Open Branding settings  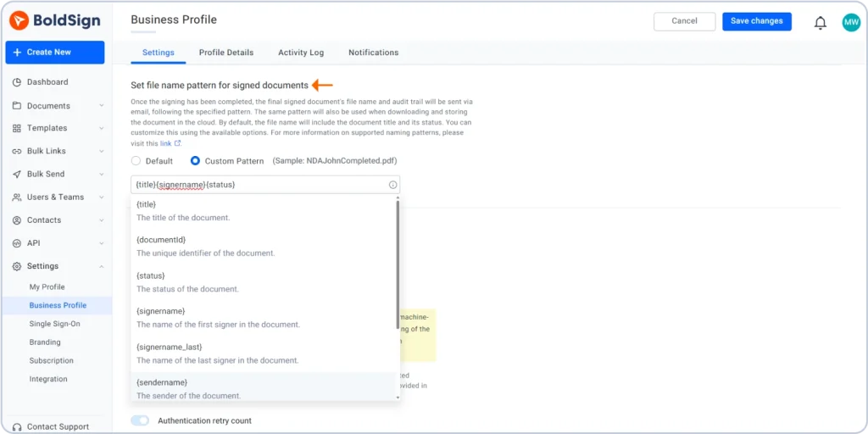45,342
